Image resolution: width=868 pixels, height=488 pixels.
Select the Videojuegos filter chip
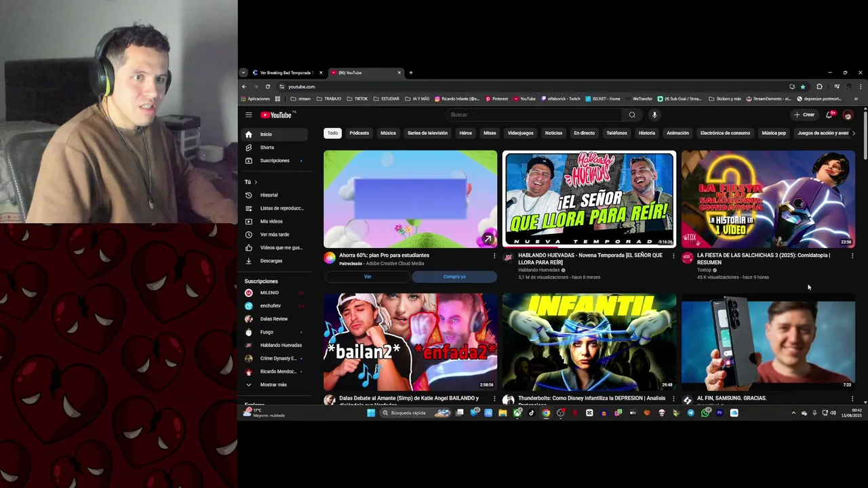pyautogui.click(x=520, y=134)
